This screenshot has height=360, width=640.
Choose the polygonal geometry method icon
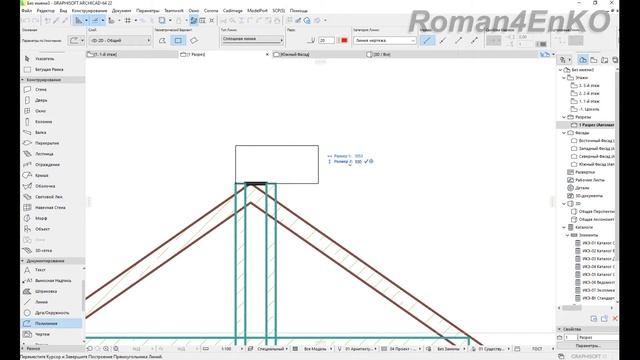coord(162,40)
